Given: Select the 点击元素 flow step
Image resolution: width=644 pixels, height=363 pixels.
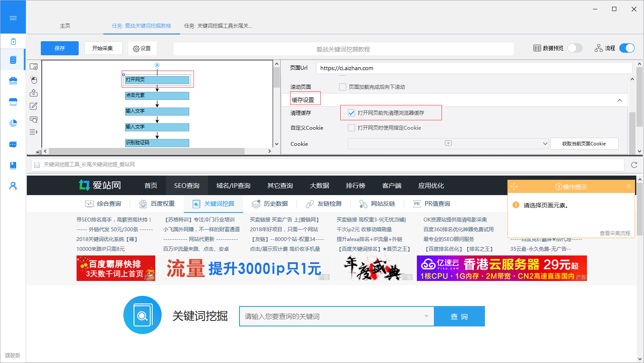Looking at the screenshot, I should (x=157, y=96).
